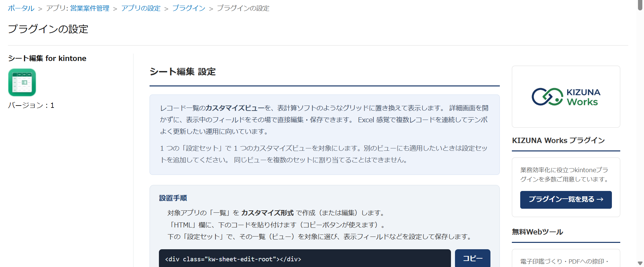Click the page scrollbar thumb at top
644x267 pixels.
point(640,5)
